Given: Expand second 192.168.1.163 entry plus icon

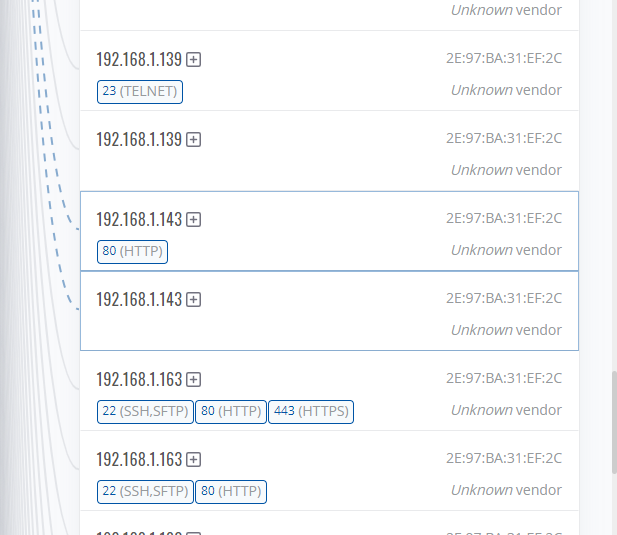Looking at the screenshot, I should (193, 459).
